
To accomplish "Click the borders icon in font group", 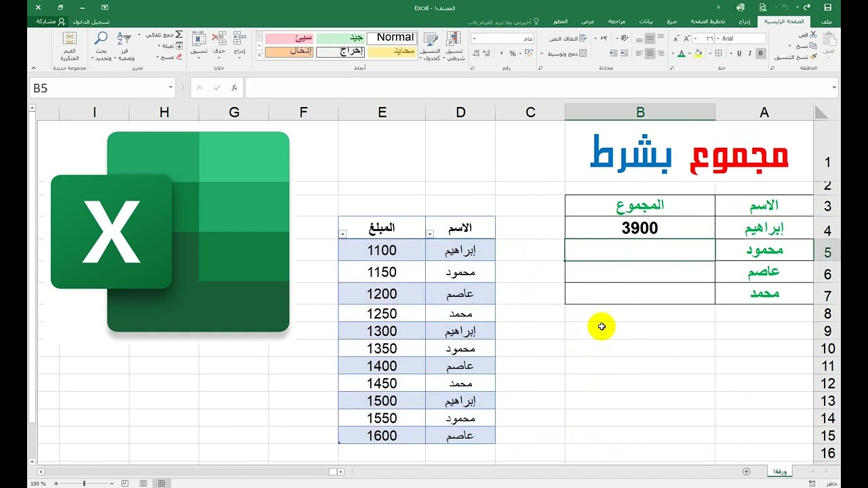I will (719, 54).
